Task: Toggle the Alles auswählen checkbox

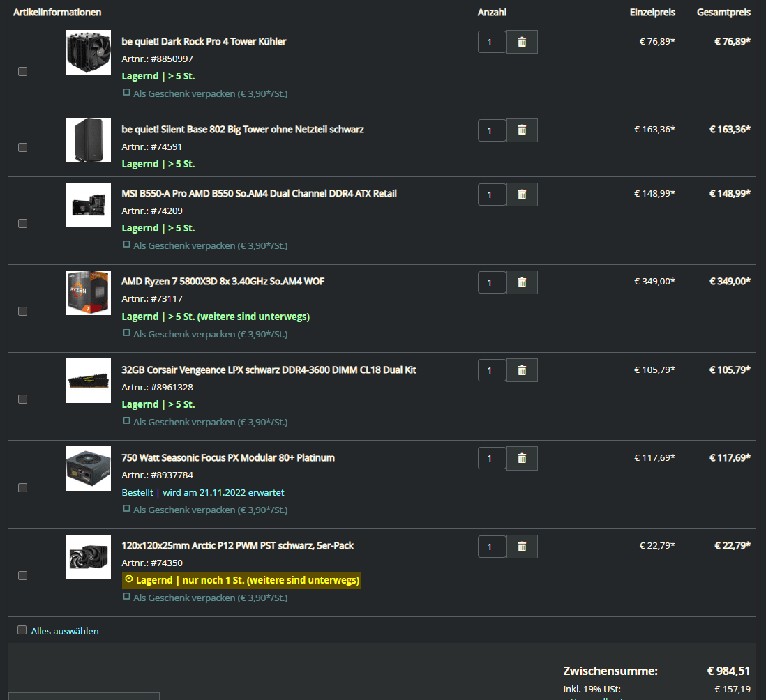Action: (22, 630)
